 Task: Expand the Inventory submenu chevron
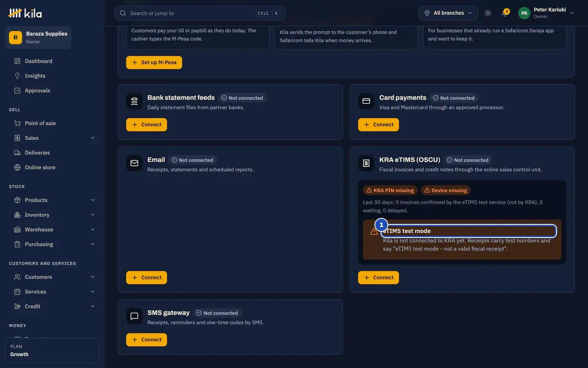93,215
